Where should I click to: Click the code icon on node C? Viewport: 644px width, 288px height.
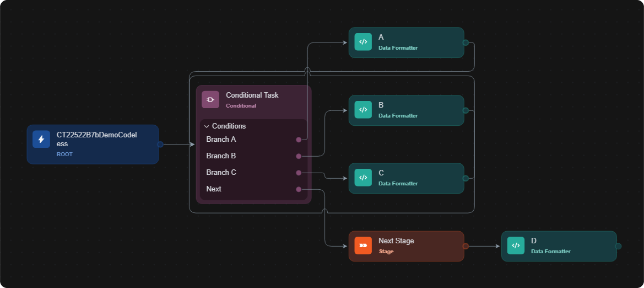coord(363,177)
